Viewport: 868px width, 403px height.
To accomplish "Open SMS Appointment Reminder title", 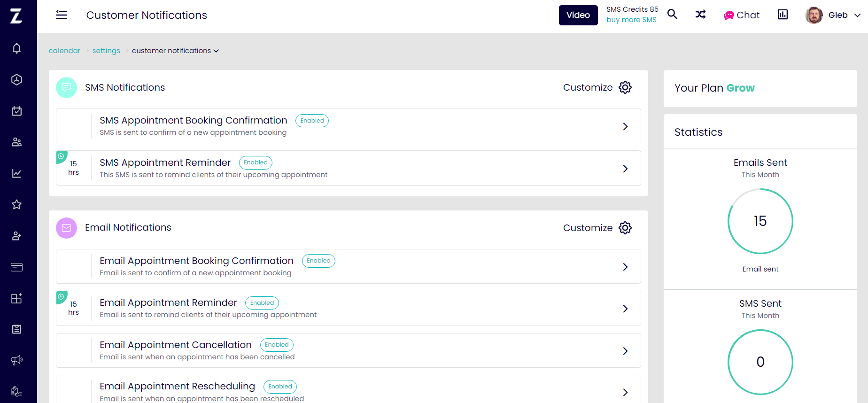I will pos(165,163).
